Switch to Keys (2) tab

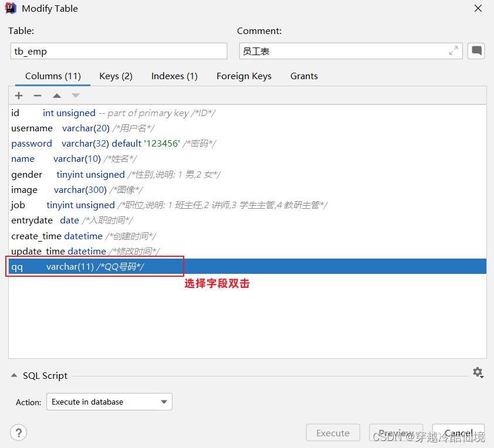click(116, 76)
